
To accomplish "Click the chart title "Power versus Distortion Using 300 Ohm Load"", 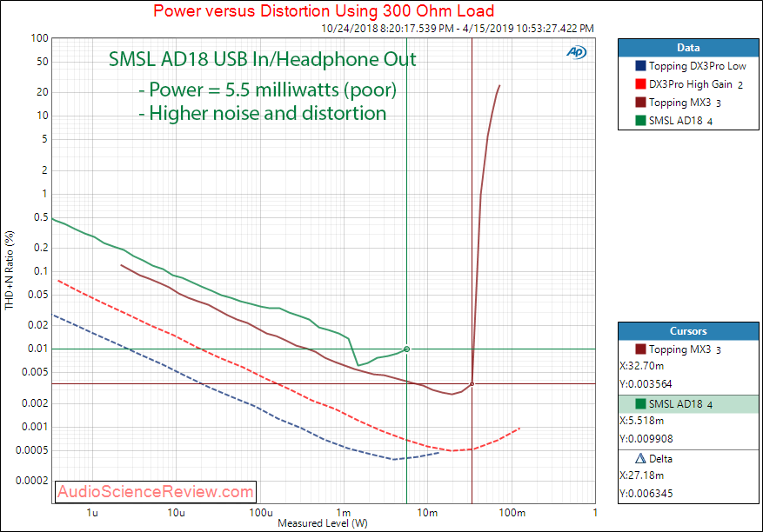I will (324, 10).
